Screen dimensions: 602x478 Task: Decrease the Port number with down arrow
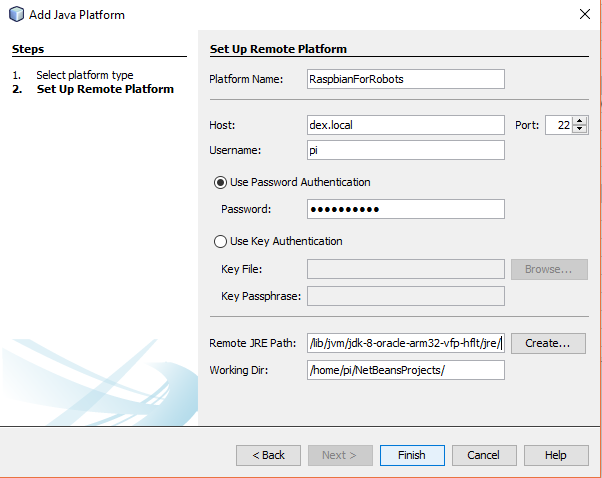point(580,129)
